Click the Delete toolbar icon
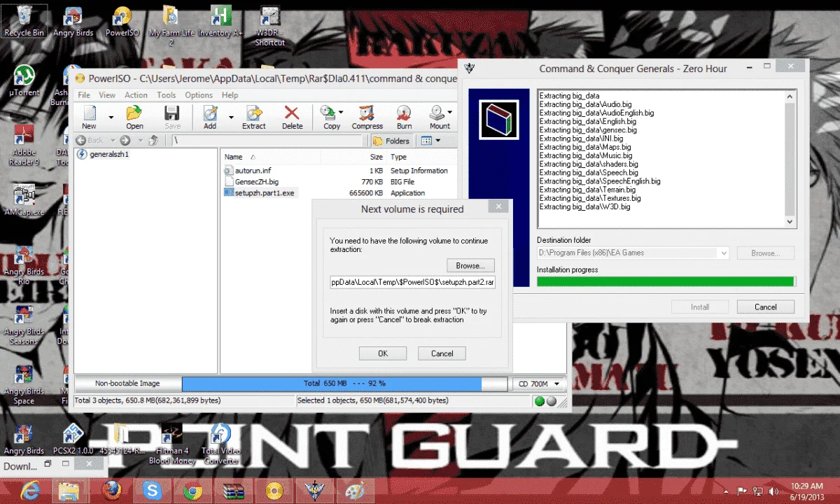 [x=292, y=117]
